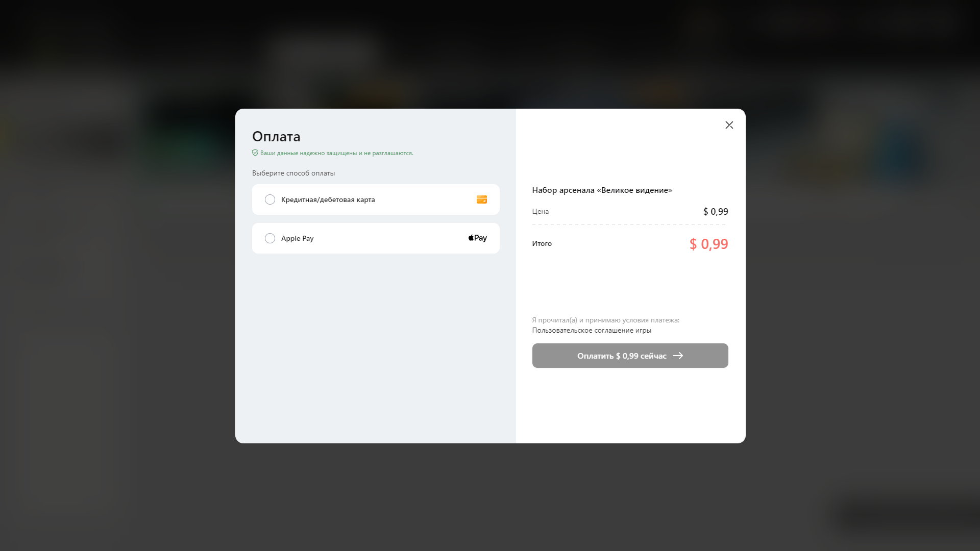Click the "Кредитная/дебетовая карта" label
The width and height of the screenshot is (980, 551).
click(328, 199)
